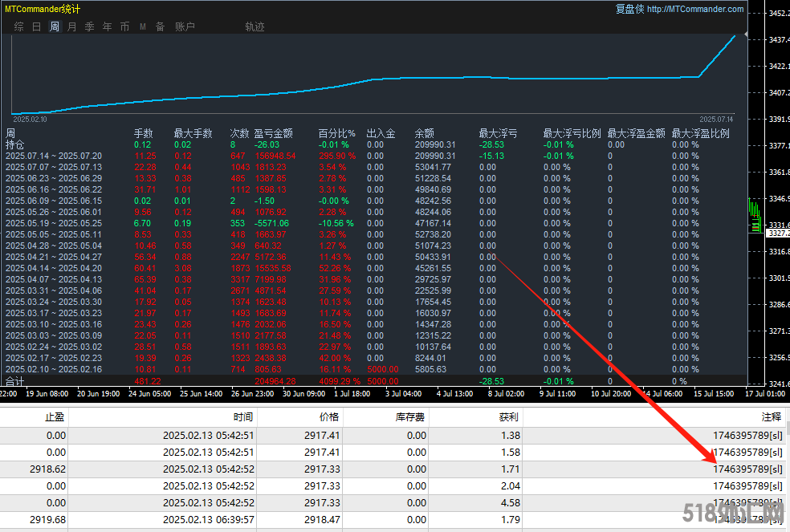Select the 2025.07.14 ~ 2025.07.20 week row
The height and width of the screenshot is (532, 790).
click(54, 156)
